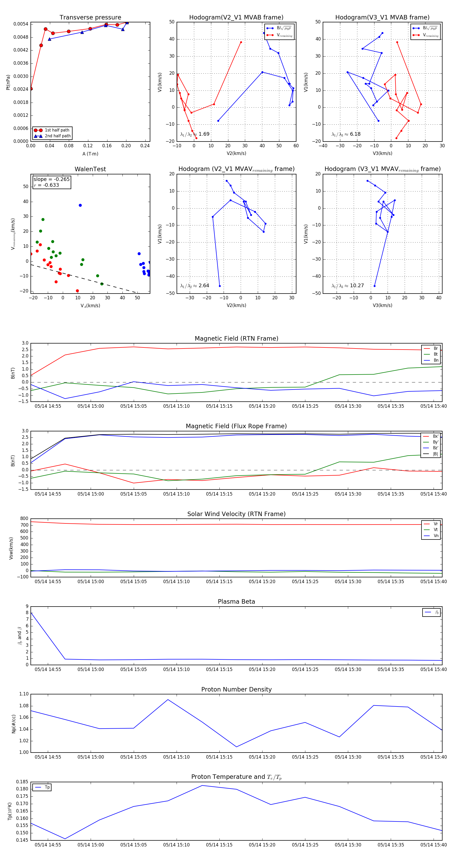Select the "Br" legend entry

tap(431, 349)
